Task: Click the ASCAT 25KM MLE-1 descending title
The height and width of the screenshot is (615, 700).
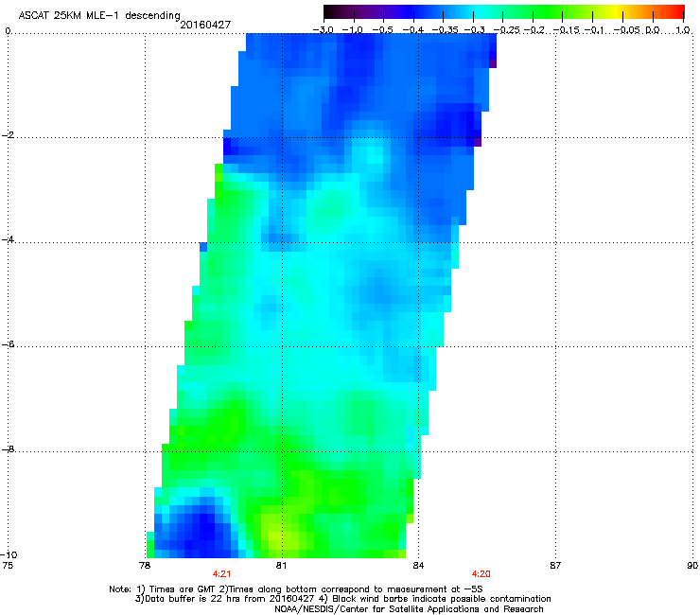Action: click(99, 16)
